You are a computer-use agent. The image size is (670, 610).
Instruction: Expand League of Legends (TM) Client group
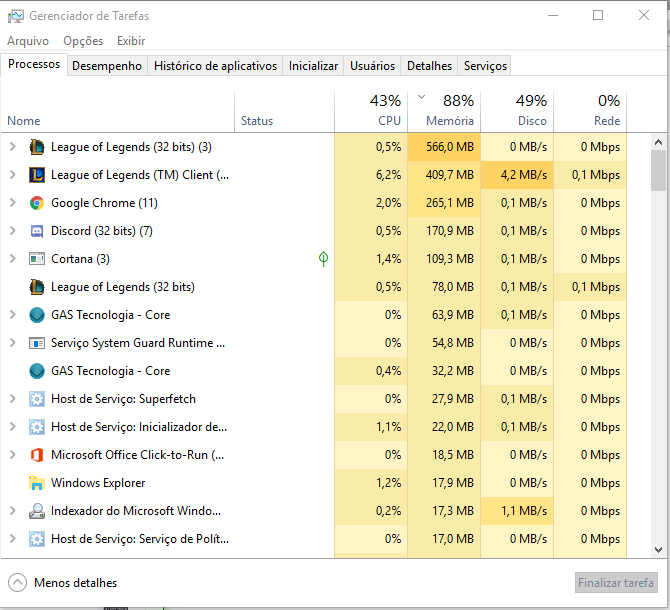[12, 175]
